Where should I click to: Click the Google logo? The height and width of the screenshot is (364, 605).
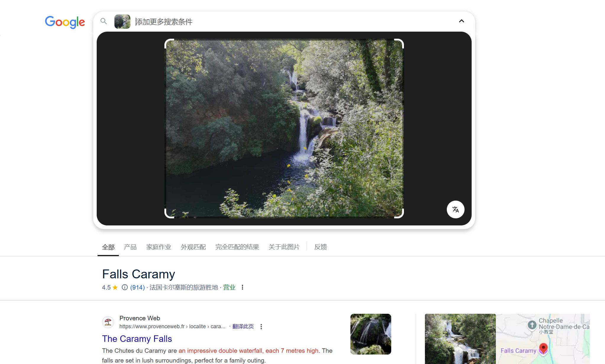65,22
